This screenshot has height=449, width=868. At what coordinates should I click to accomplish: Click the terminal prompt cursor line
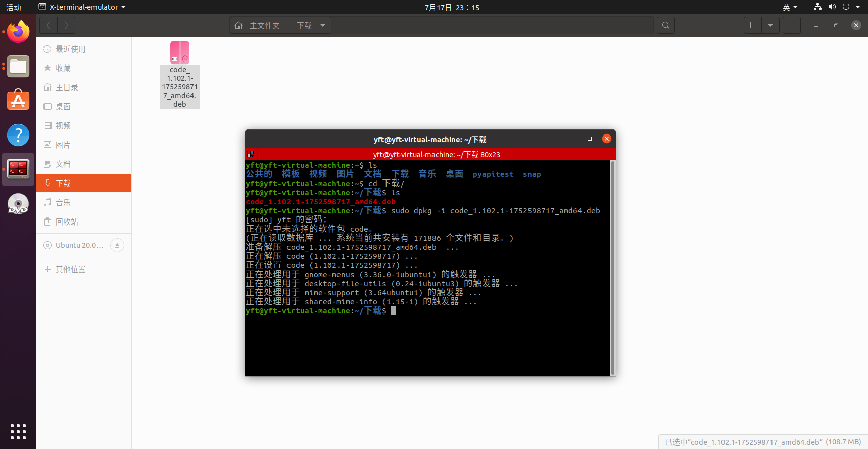click(x=320, y=310)
